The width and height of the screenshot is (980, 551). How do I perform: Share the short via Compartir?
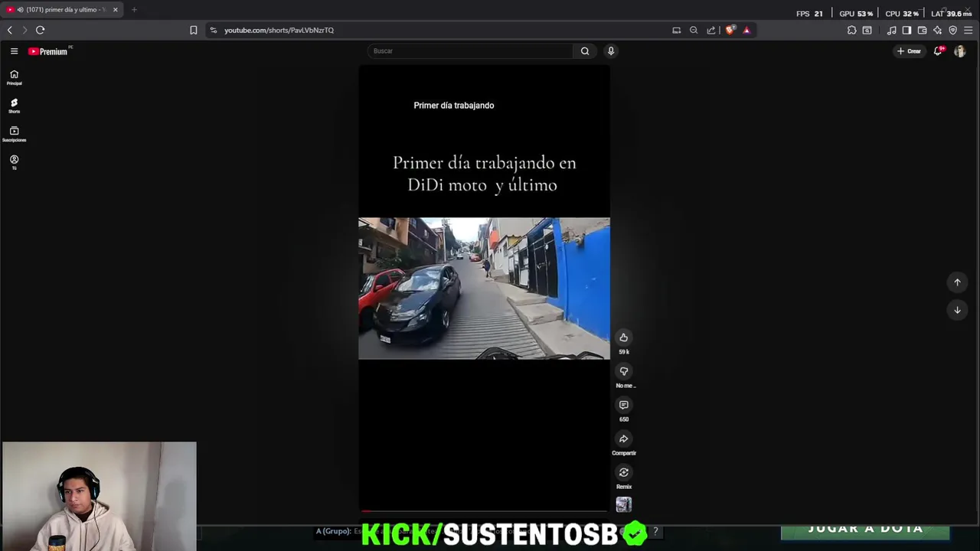[624, 439]
